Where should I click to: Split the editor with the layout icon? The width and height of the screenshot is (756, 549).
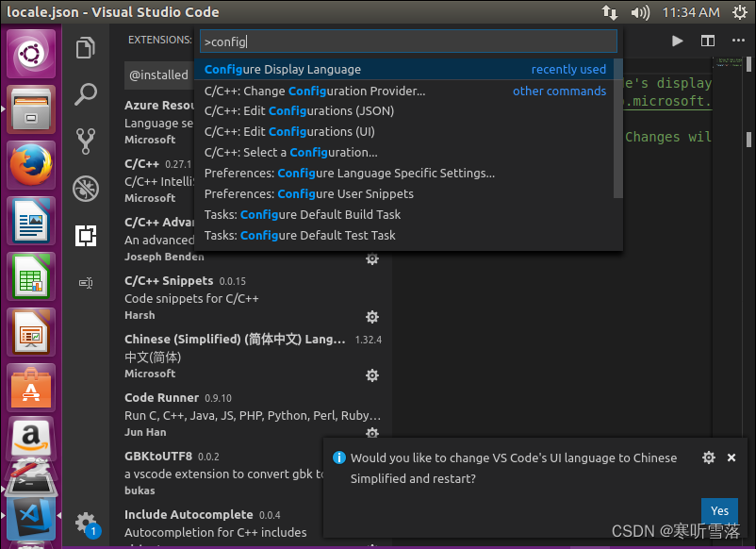point(707,42)
